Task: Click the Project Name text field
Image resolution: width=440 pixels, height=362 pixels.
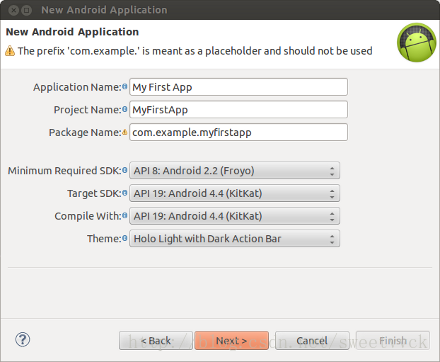Action: click(x=238, y=110)
